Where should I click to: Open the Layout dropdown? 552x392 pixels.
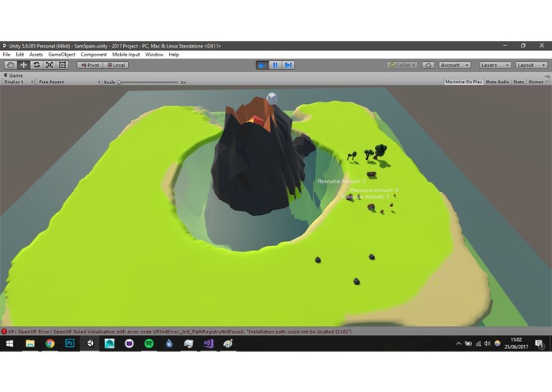531,65
